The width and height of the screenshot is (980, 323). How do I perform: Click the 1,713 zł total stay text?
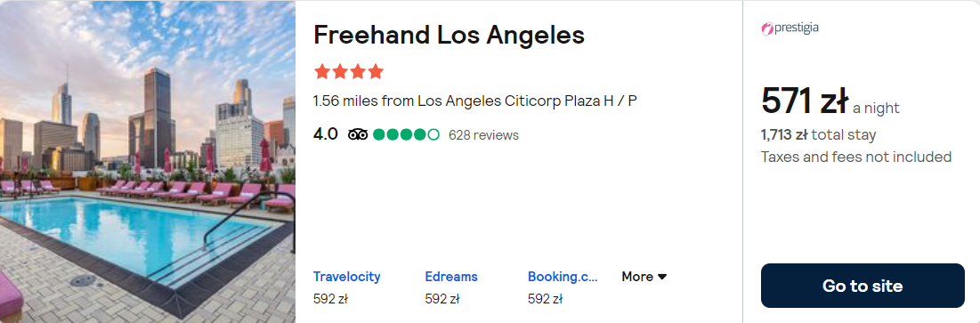click(819, 134)
